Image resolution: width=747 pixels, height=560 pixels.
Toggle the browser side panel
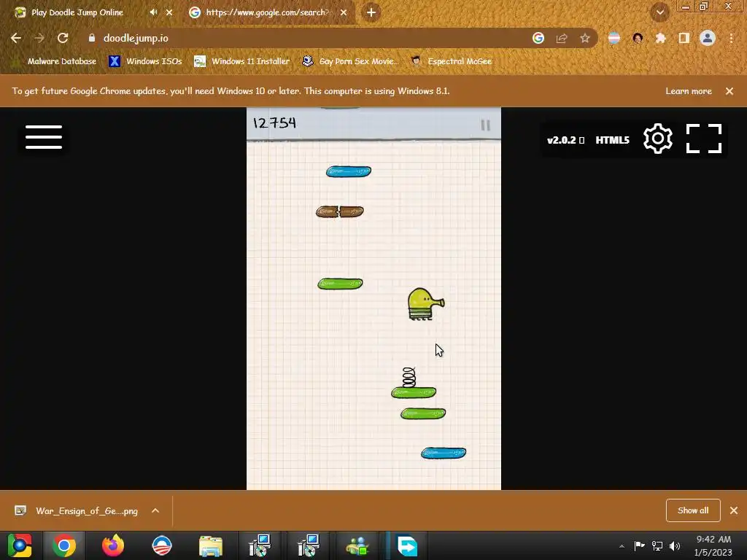tap(684, 38)
